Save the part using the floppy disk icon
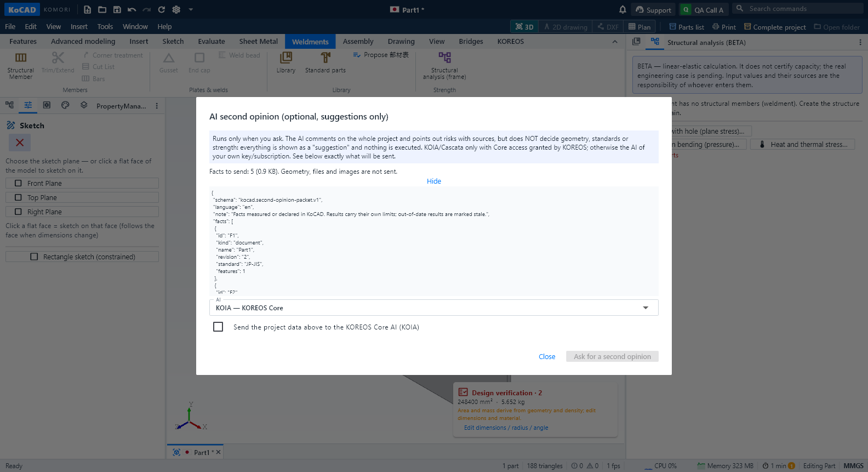Image resolution: width=868 pixels, height=472 pixels. [x=117, y=9]
